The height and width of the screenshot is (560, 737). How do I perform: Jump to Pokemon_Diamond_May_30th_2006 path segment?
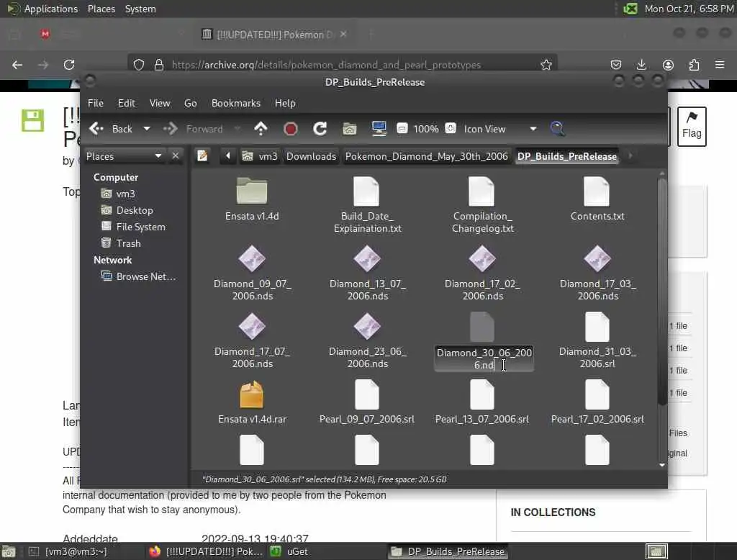[x=426, y=156]
